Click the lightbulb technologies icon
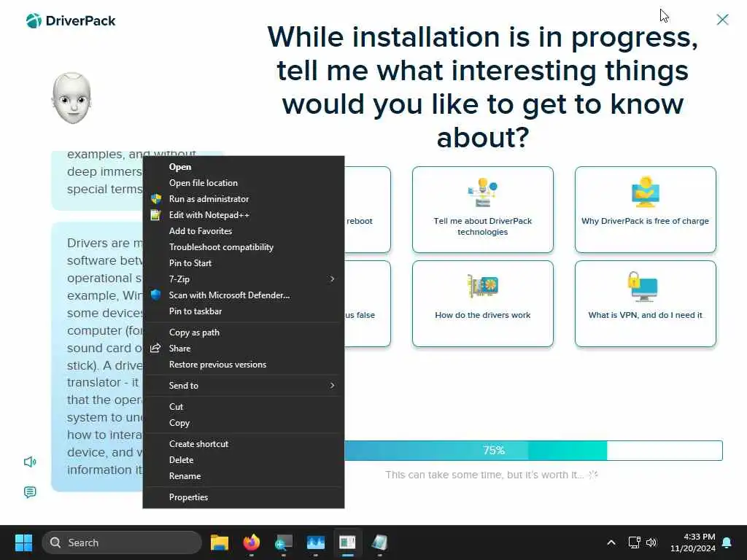Viewport: 747px width, 560px height. pyautogui.click(x=483, y=192)
